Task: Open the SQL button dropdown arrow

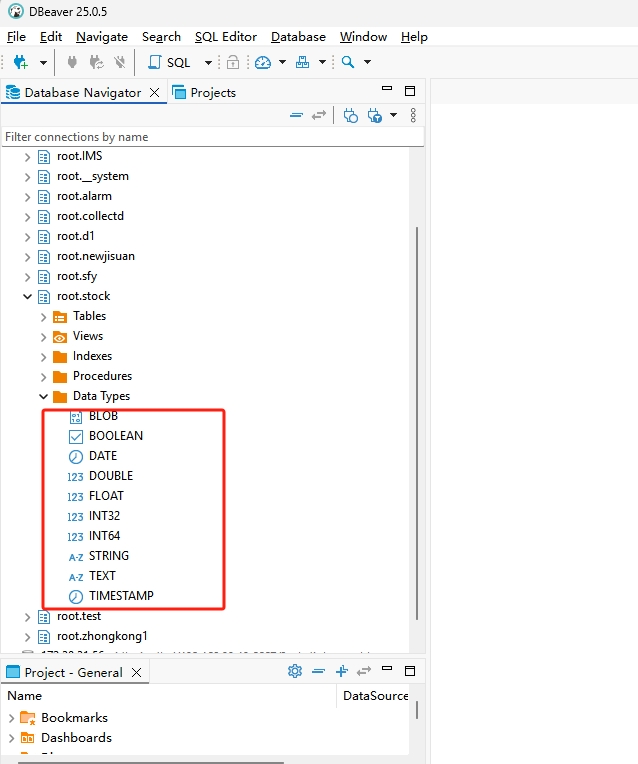Action: coord(208,62)
